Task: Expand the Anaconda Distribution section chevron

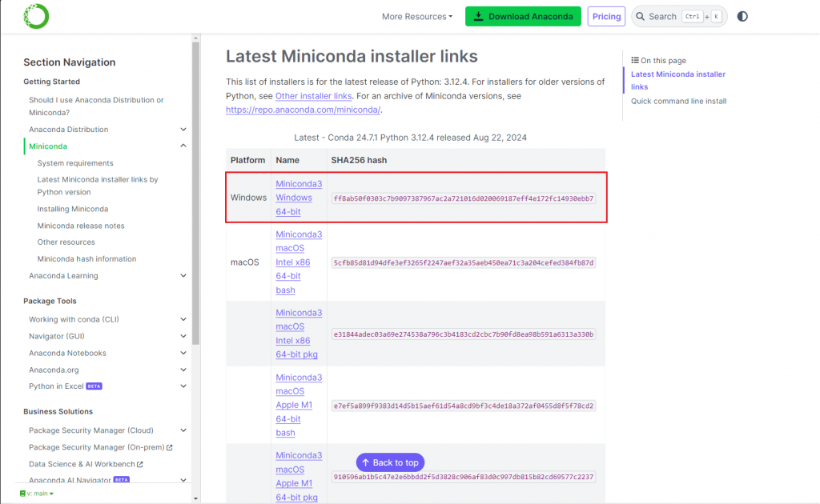Action: click(183, 129)
